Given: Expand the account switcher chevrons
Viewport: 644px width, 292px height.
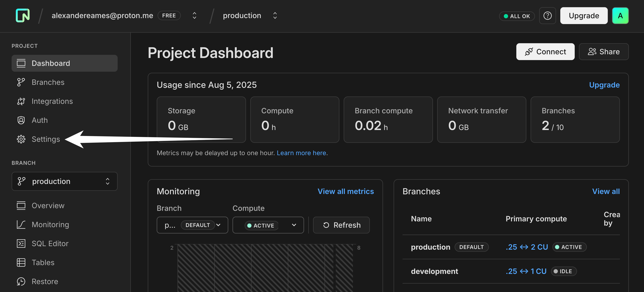Looking at the screenshot, I should point(194,15).
